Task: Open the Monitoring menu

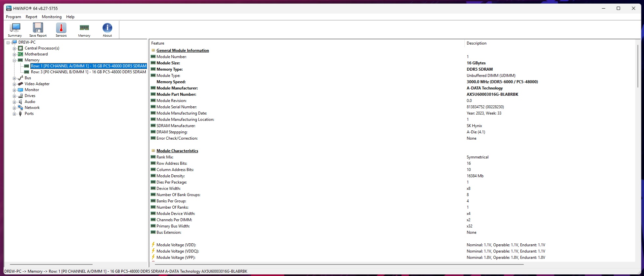Action: click(x=52, y=17)
